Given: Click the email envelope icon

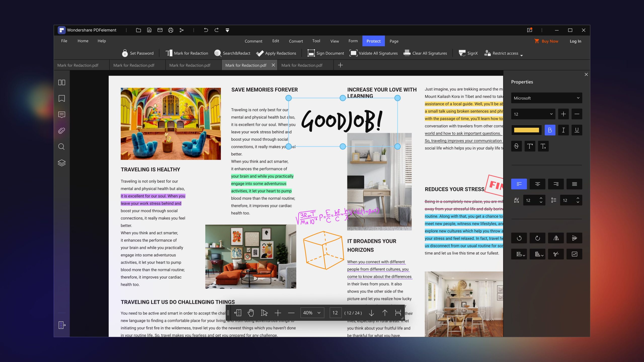Looking at the screenshot, I should [160, 30].
